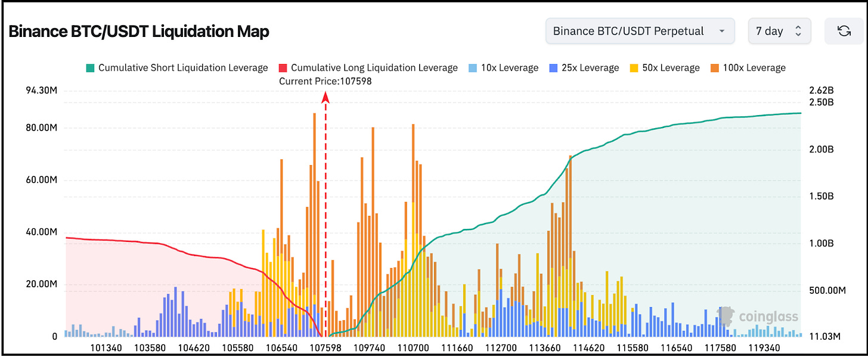Click the 115580 x-axis label

click(x=634, y=347)
